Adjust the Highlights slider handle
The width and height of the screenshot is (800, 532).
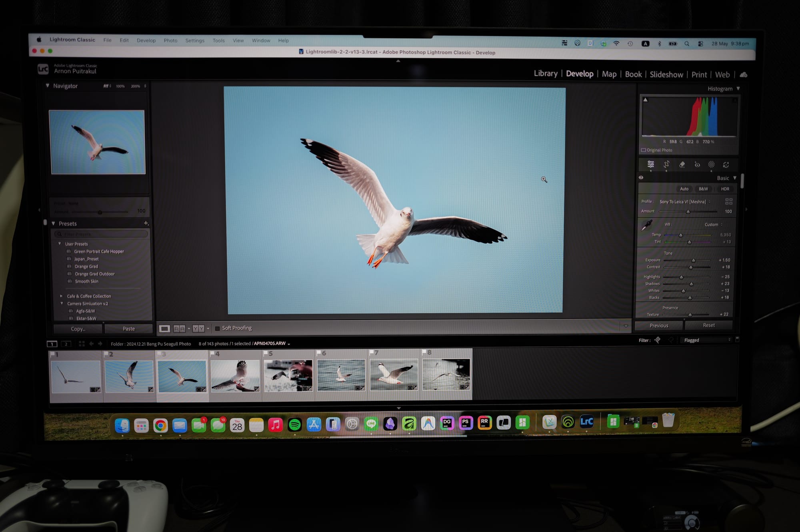pos(681,277)
